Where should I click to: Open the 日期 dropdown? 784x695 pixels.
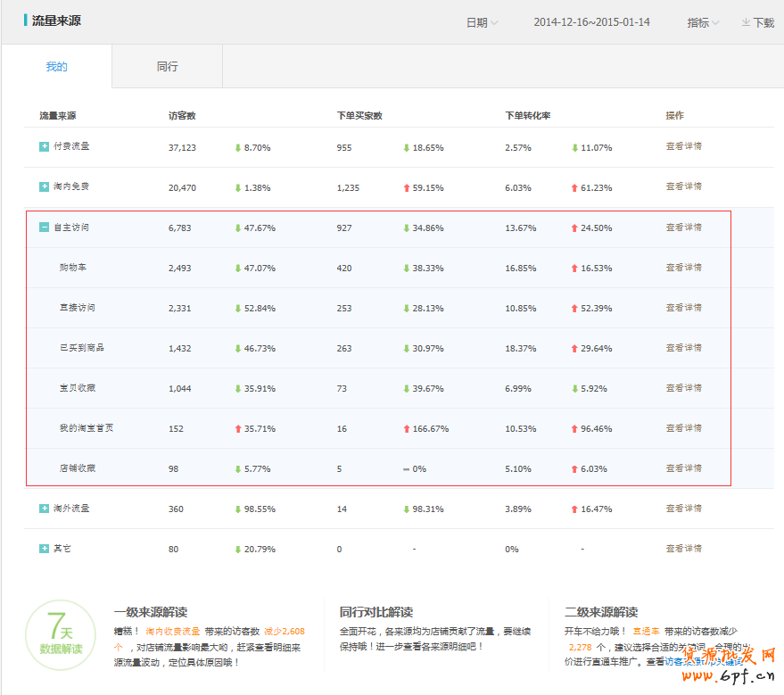[482, 22]
